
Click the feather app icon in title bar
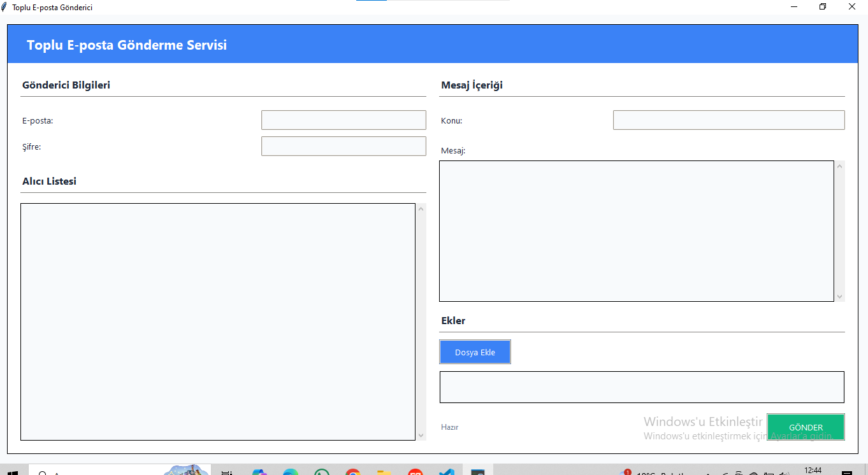coord(4,7)
